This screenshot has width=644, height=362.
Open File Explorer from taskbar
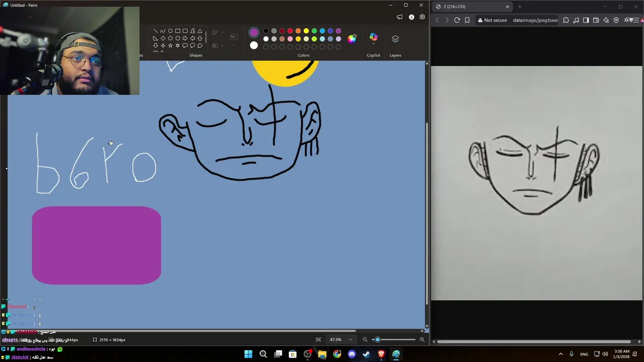point(322,354)
